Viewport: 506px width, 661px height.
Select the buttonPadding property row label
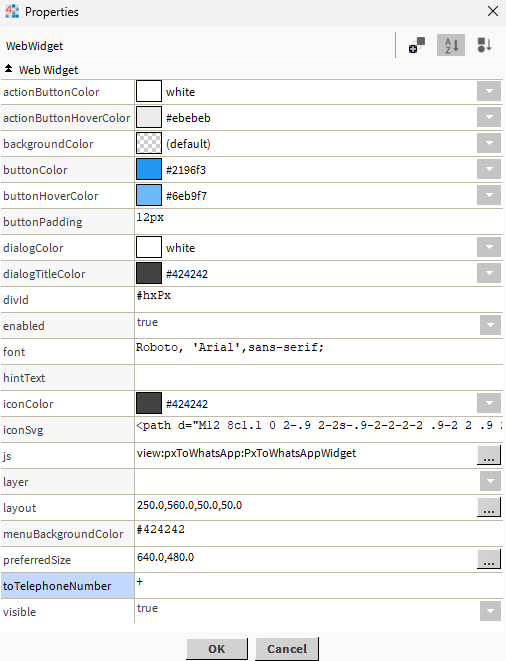(43, 222)
